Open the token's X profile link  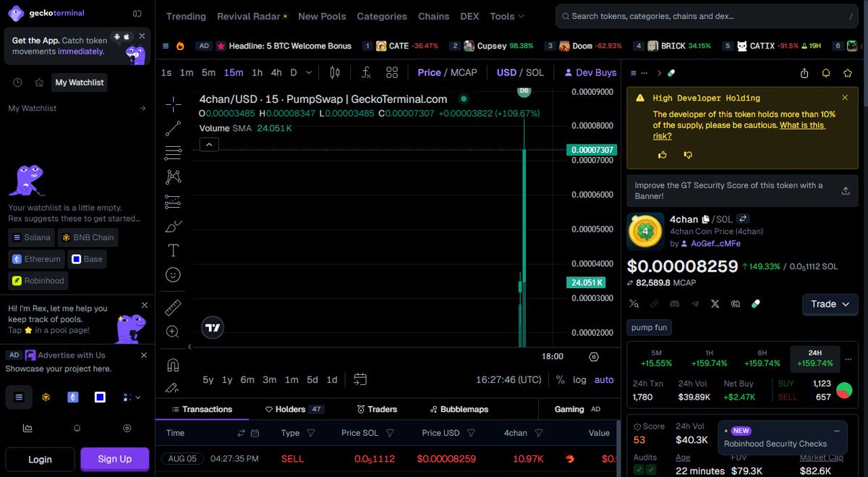(715, 304)
